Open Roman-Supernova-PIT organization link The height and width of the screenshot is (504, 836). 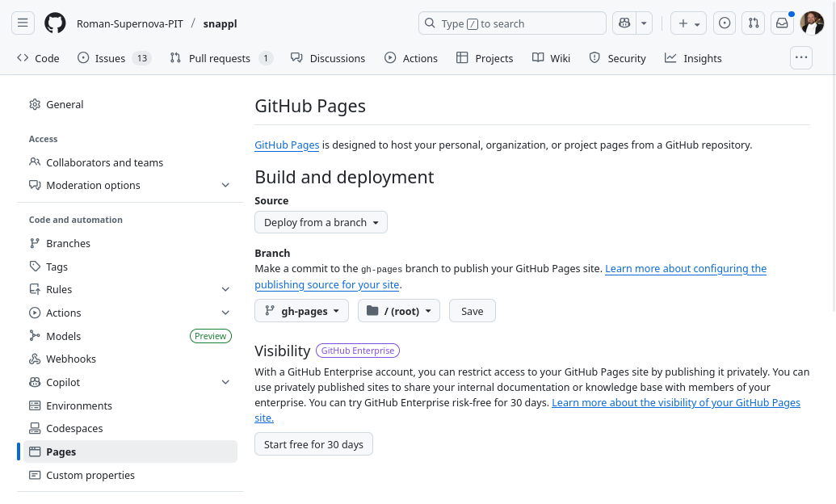(x=129, y=23)
